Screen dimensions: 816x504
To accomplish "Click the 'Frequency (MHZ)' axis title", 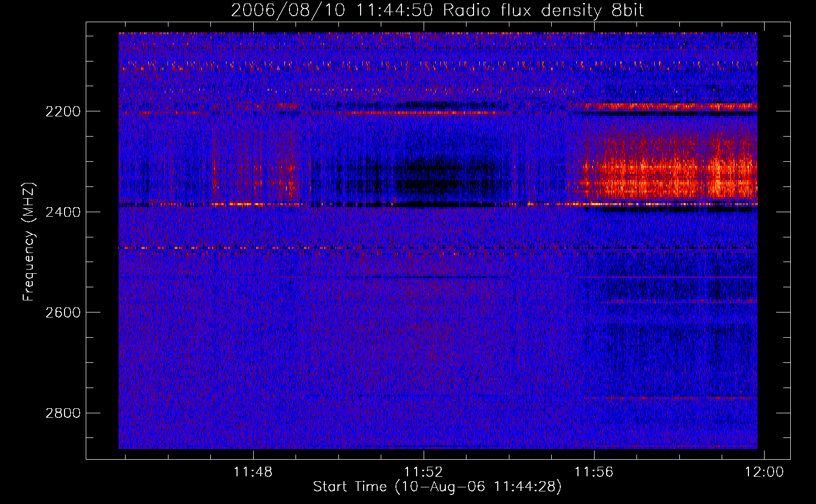I will pos(29,242).
